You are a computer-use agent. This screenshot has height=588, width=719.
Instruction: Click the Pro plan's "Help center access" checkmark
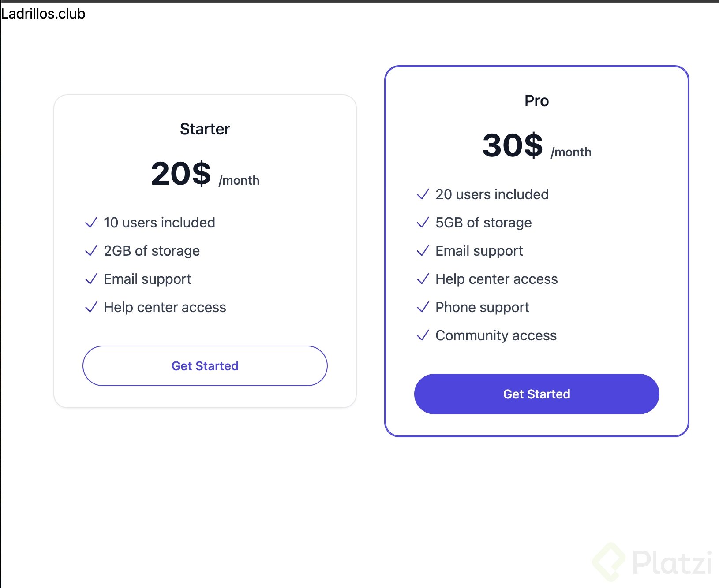pos(423,279)
